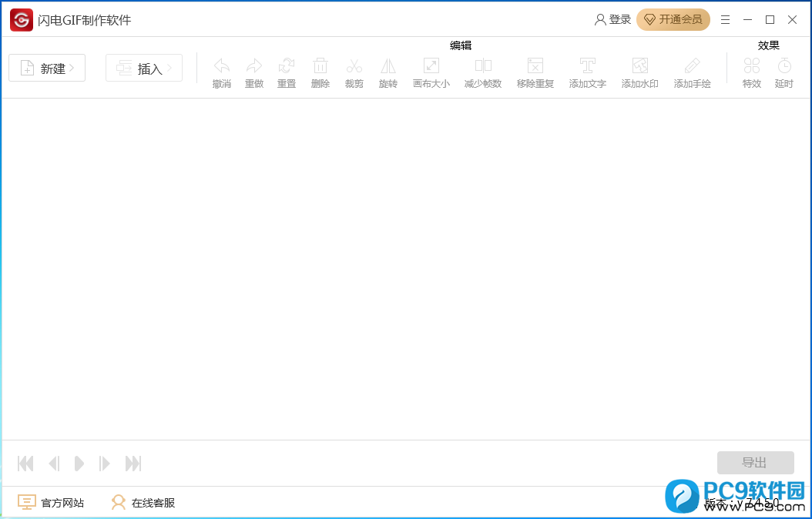Click the 登录 login link

point(613,20)
